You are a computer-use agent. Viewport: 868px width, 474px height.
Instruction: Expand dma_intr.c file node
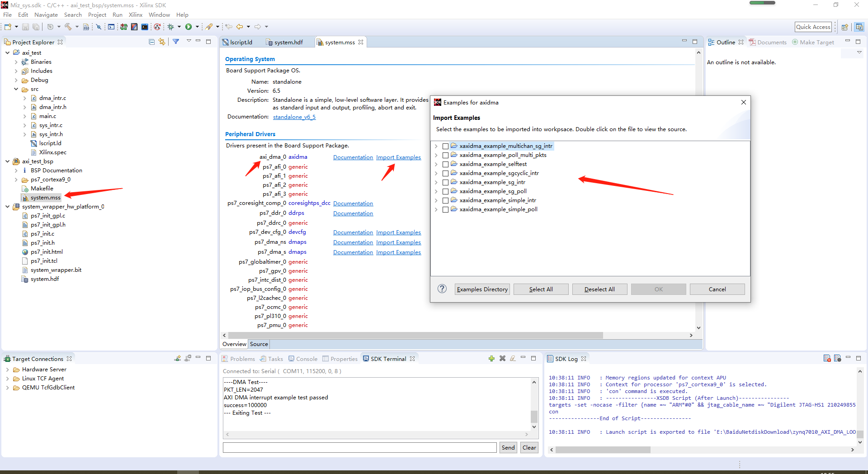(x=25, y=98)
